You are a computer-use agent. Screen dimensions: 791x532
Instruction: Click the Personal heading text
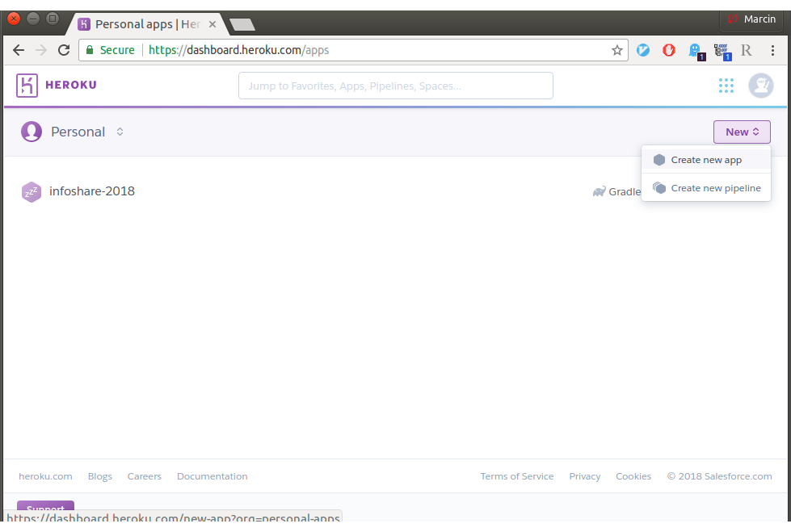pos(78,132)
